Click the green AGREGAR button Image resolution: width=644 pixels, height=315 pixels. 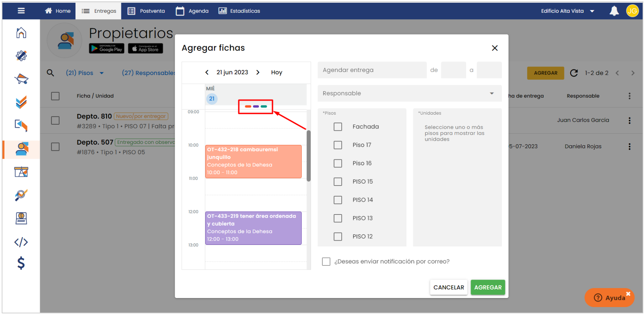pos(488,287)
